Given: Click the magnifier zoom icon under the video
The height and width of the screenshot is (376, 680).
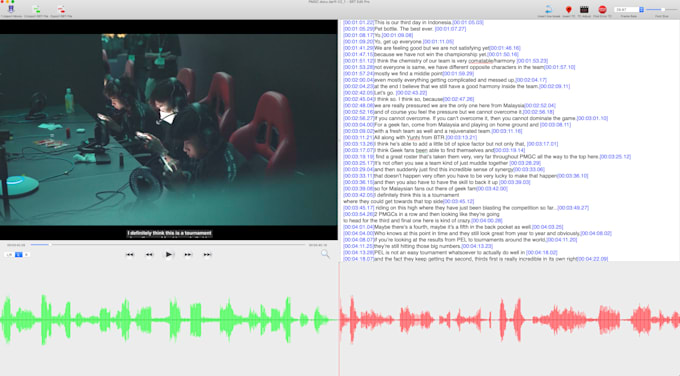Looking at the screenshot, I should coord(325,254).
